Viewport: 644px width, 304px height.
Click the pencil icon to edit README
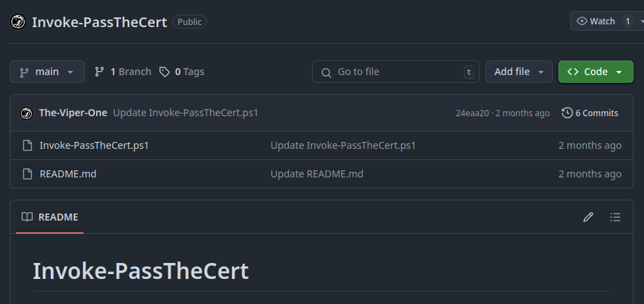[588, 217]
